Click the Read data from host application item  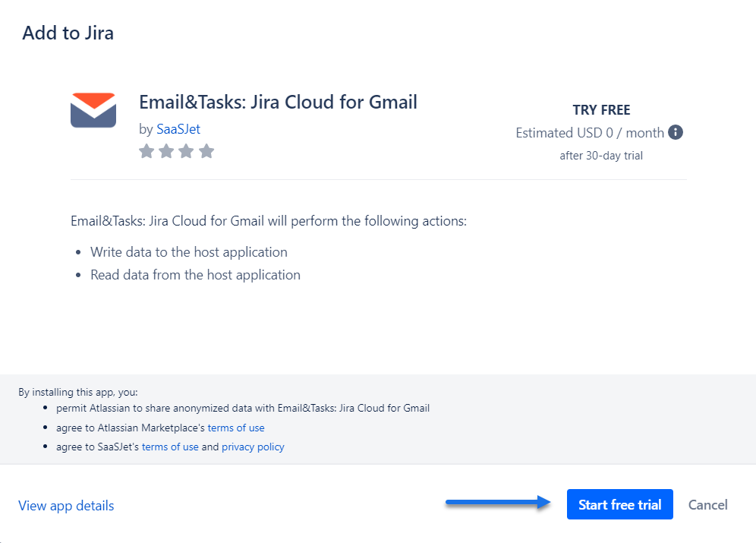point(195,275)
